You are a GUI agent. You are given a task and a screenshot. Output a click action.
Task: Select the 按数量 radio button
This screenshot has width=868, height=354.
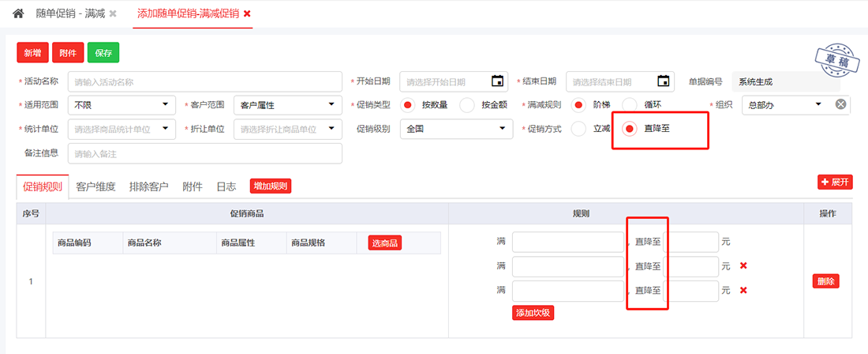pyautogui.click(x=409, y=105)
